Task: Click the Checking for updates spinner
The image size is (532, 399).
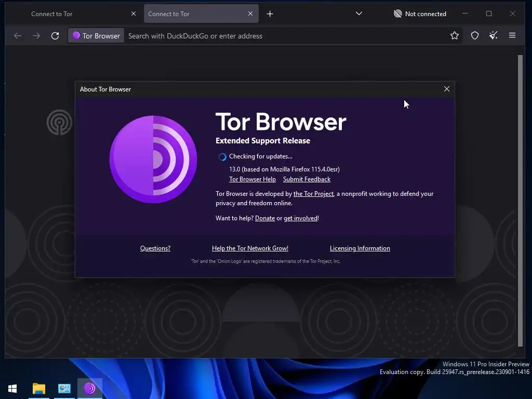Action: point(222,157)
